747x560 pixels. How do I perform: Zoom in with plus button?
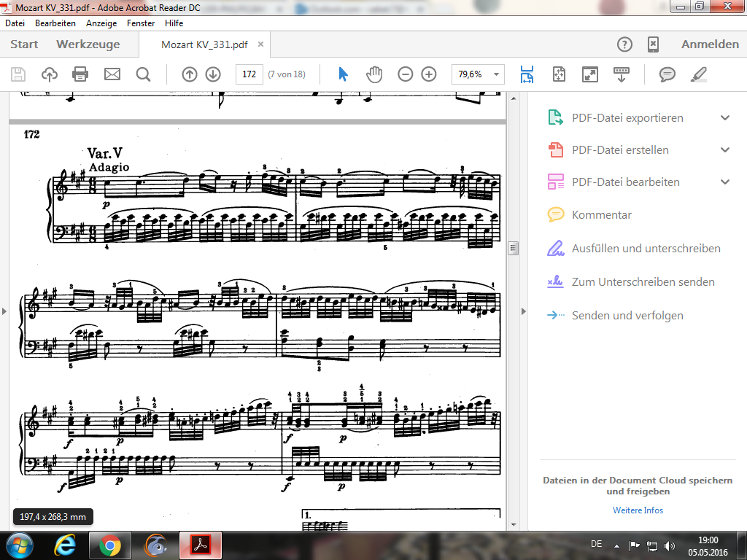point(429,74)
